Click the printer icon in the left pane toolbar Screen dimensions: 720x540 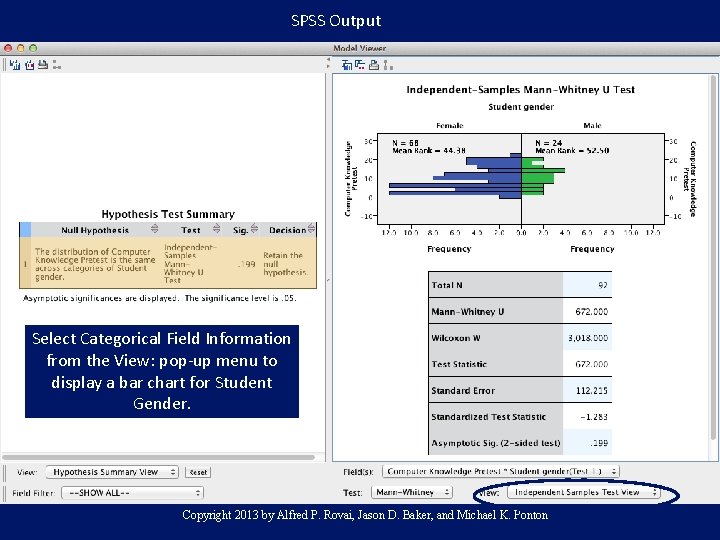pos(43,65)
